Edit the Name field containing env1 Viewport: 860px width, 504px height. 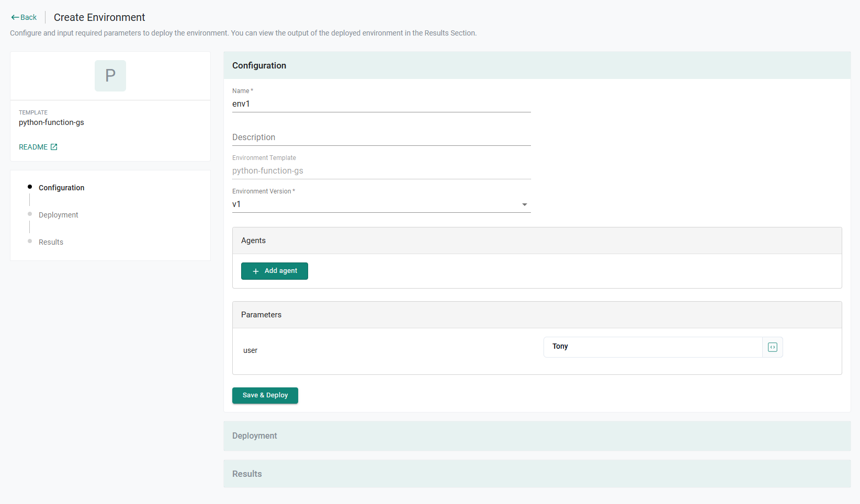pos(381,104)
